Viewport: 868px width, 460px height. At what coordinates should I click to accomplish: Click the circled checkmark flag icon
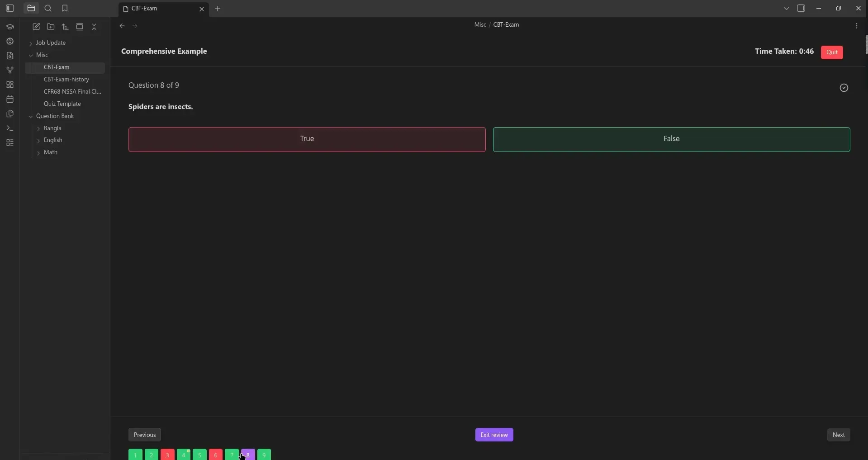click(x=844, y=88)
